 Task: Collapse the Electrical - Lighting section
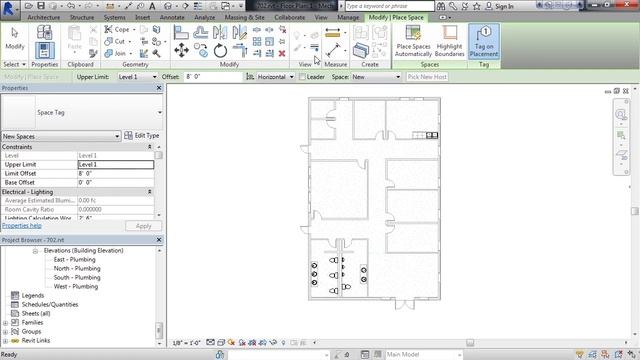149,191
